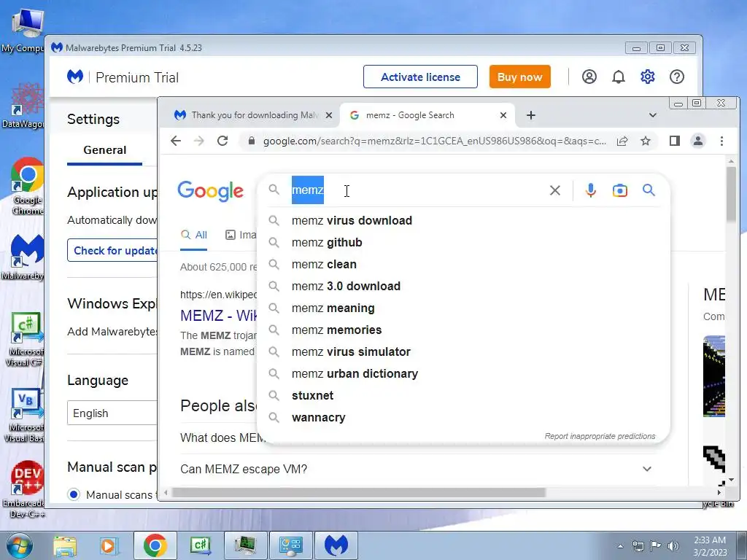
Task: Clear the search box with X icon
Action: pos(555,190)
